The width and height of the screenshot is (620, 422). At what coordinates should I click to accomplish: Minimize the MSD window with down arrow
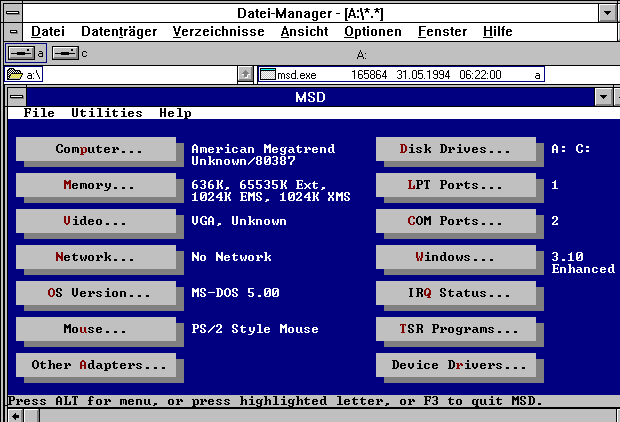[x=603, y=97]
